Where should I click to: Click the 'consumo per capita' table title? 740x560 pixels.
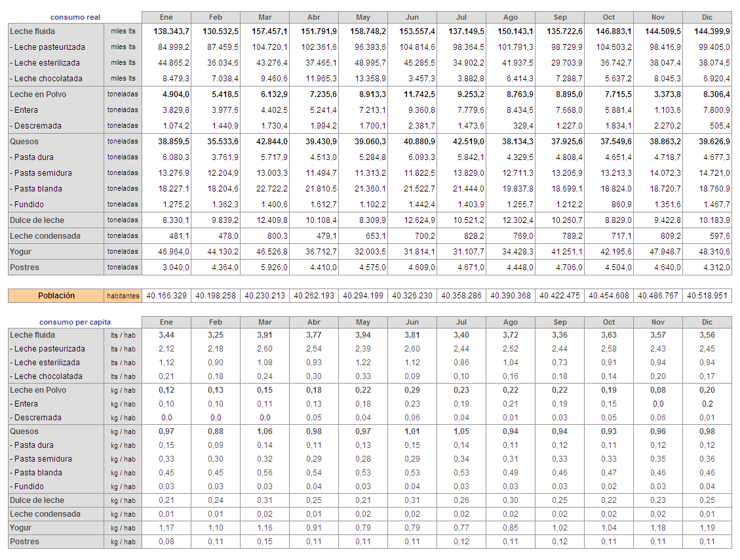(x=75, y=322)
